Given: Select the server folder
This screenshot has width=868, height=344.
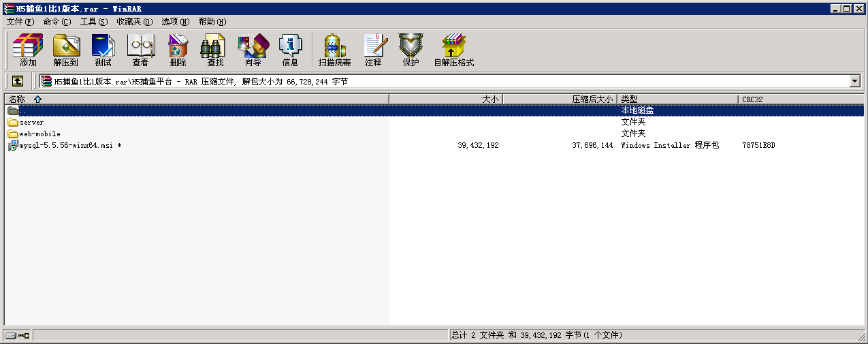Looking at the screenshot, I should tap(31, 123).
